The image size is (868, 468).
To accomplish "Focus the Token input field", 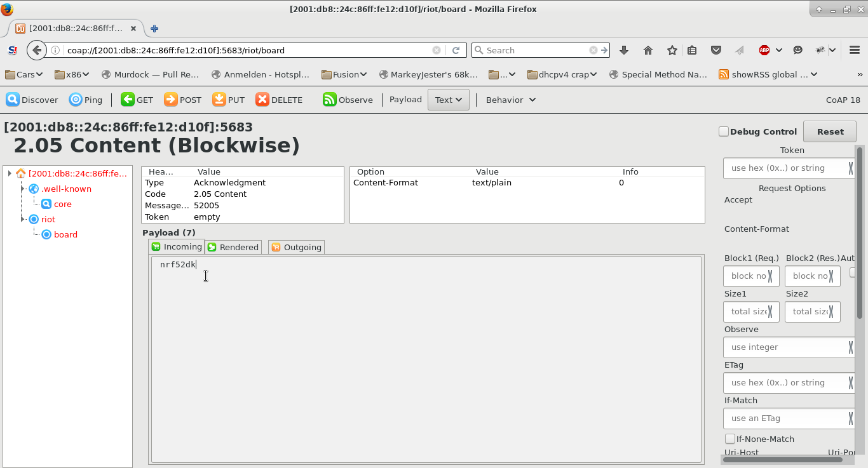I will pyautogui.click(x=788, y=168).
